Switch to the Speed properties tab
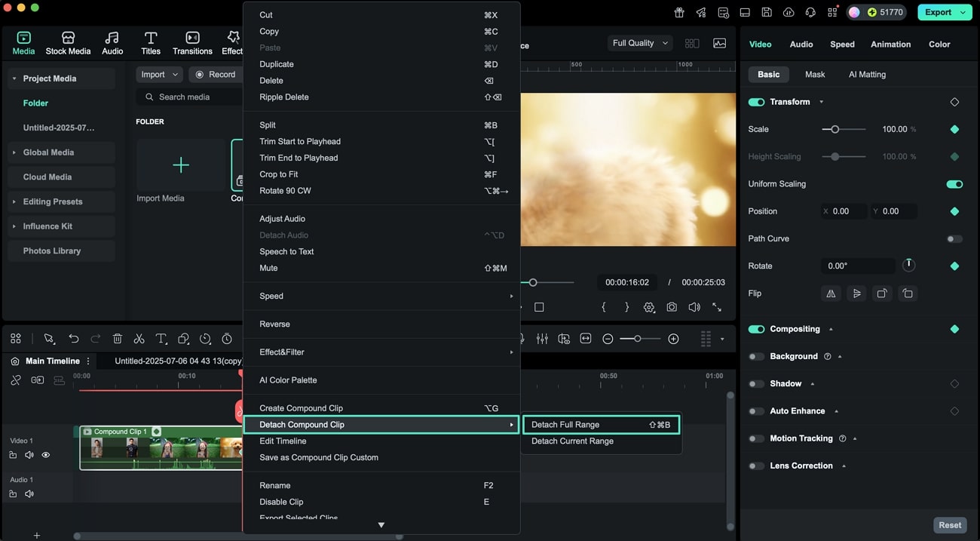This screenshot has width=980, height=541. (x=842, y=45)
